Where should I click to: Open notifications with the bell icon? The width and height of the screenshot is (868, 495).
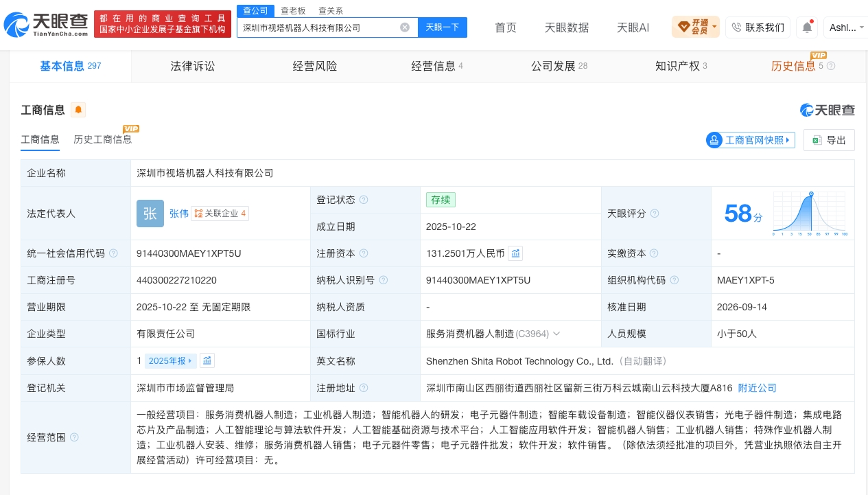807,27
